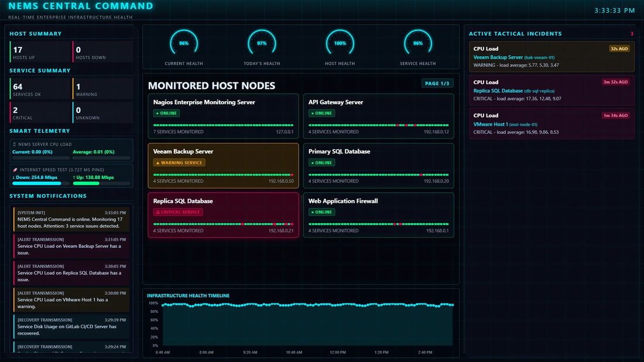Click the Replica SQL Database incident link

(498, 91)
